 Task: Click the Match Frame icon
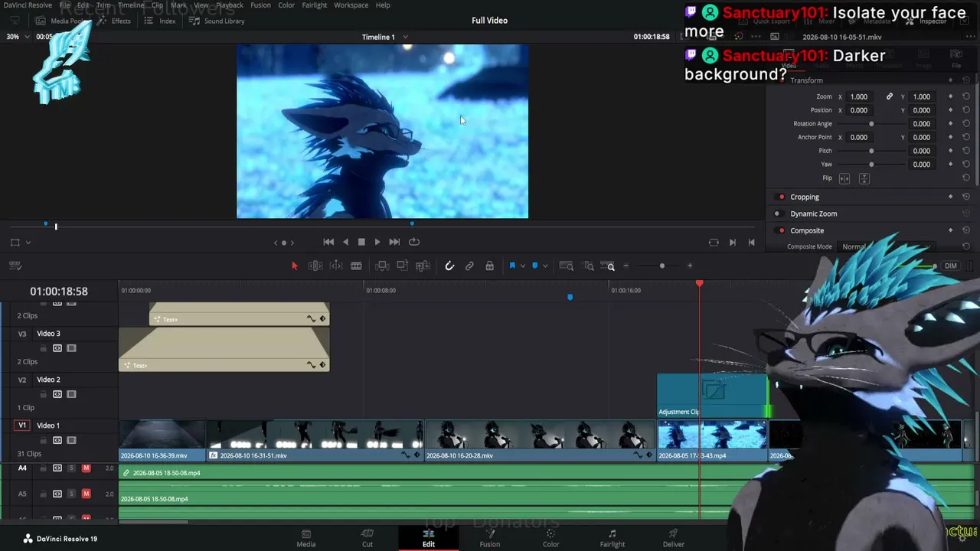tap(714, 243)
